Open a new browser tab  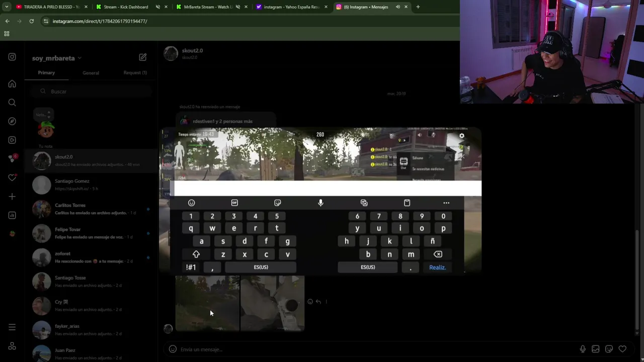point(418,7)
